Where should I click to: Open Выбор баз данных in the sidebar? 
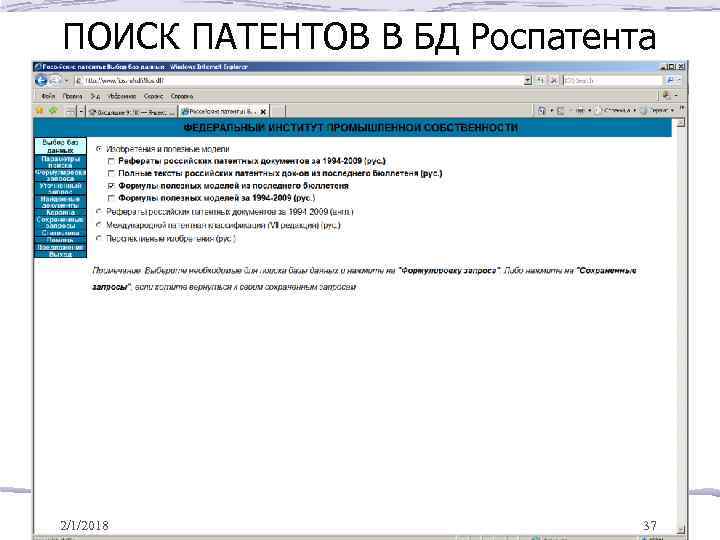coord(60,146)
